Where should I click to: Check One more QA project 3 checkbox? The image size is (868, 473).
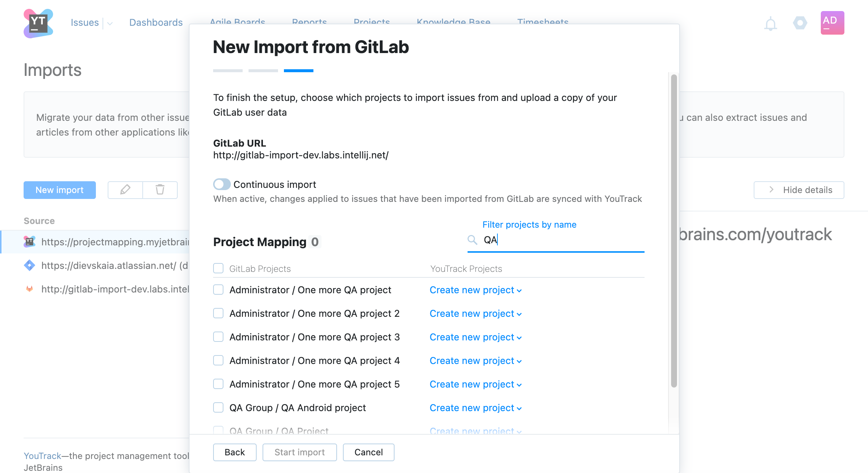click(218, 337)
